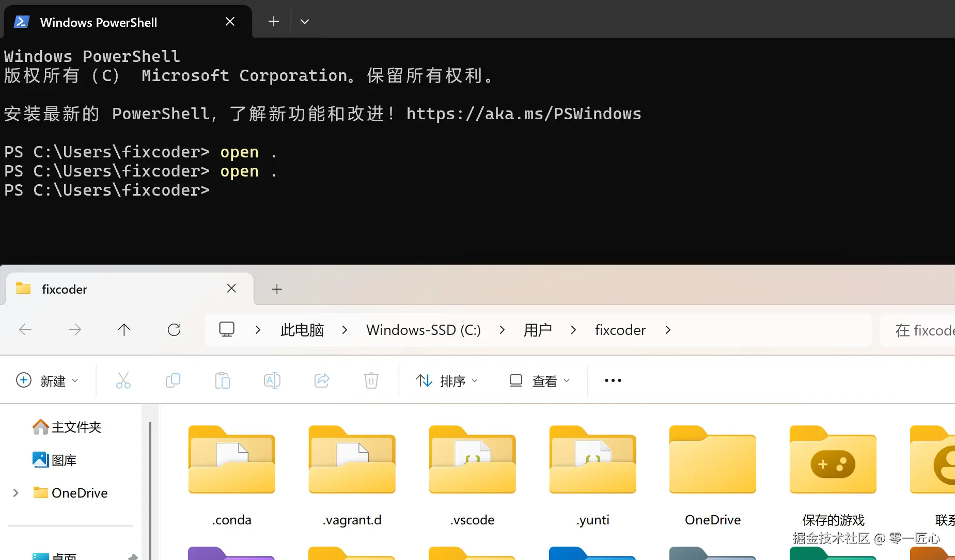Open the 新建 (New) dropdown
The image size is (955, 560).
48,381
